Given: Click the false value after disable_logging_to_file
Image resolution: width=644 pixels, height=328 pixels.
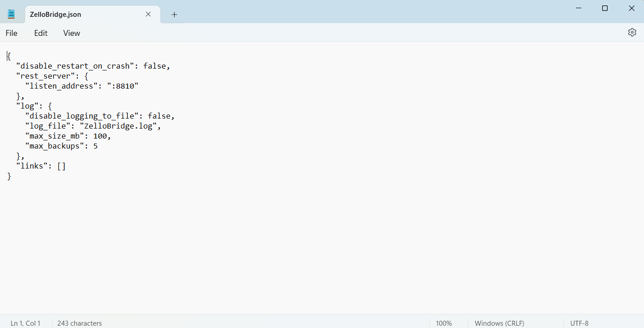Looking at the screenshot, I should click(x=159, y=116).
